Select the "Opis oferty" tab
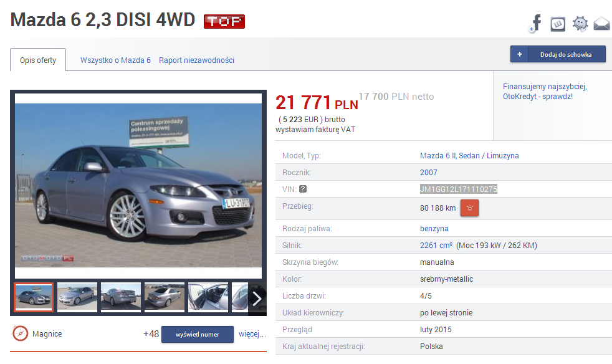This screenshot has width=612, height=364. [38, 60]
